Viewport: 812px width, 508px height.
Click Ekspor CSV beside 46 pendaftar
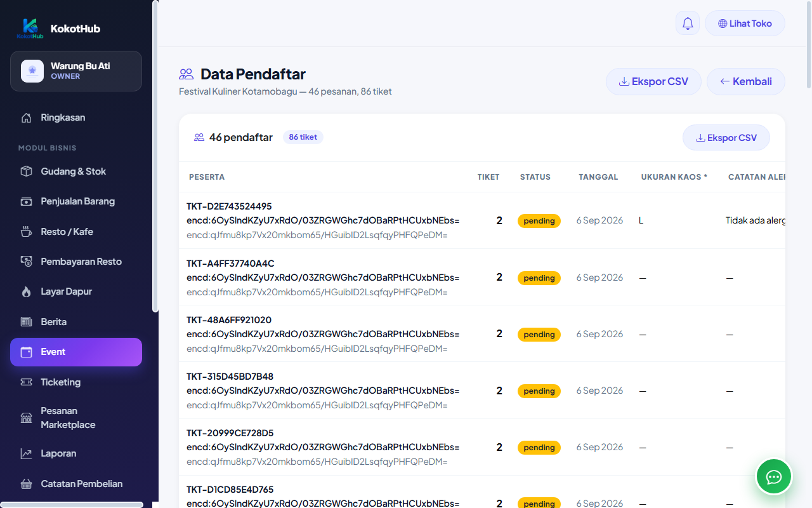pos(726,138)
